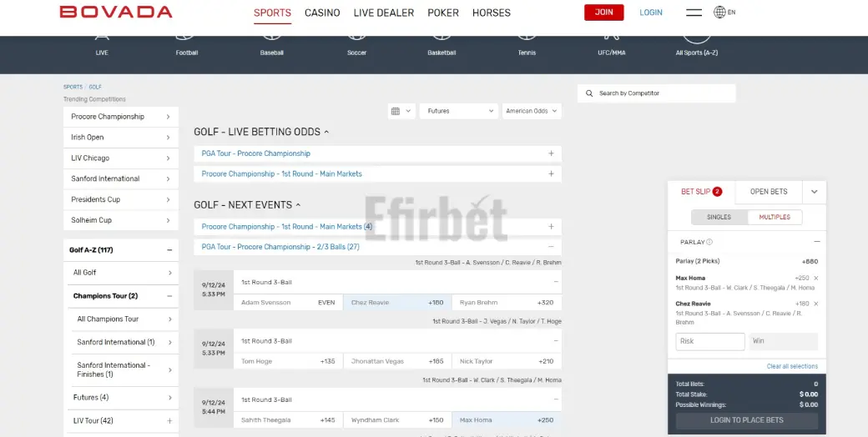Viewport: 868px width, 437px height.
Task: Open the Futures dropdown
Action: tap(460, 111)
